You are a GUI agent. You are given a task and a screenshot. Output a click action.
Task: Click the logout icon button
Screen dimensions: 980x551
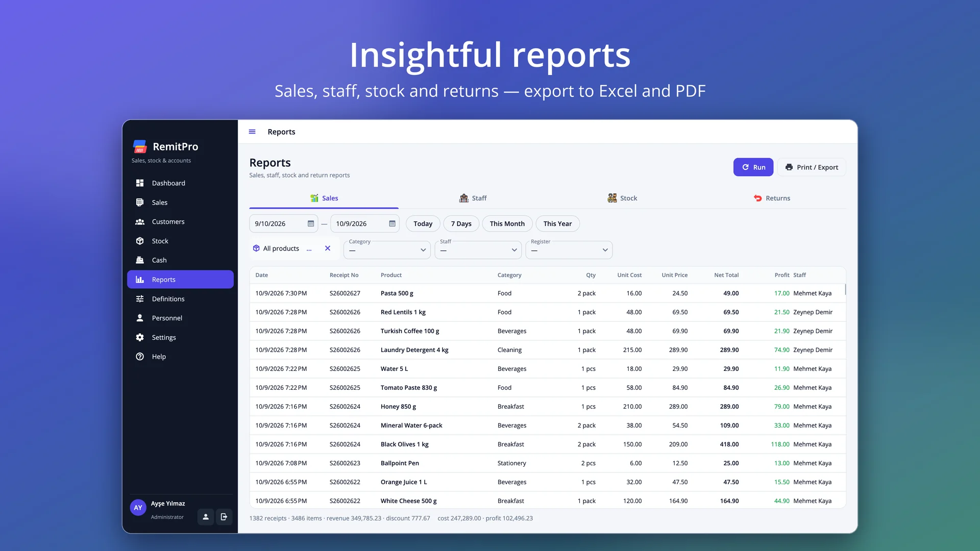click(x=224, y=517)
